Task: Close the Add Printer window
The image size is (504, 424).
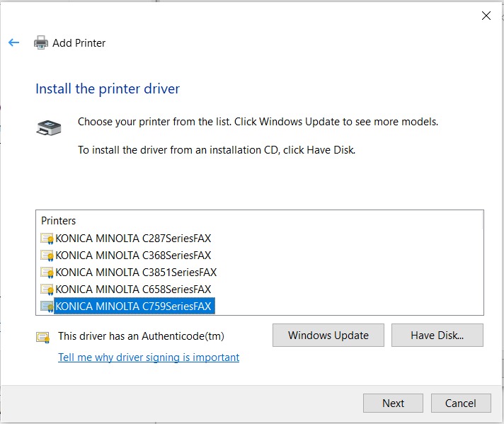Action: pos(486,16)
